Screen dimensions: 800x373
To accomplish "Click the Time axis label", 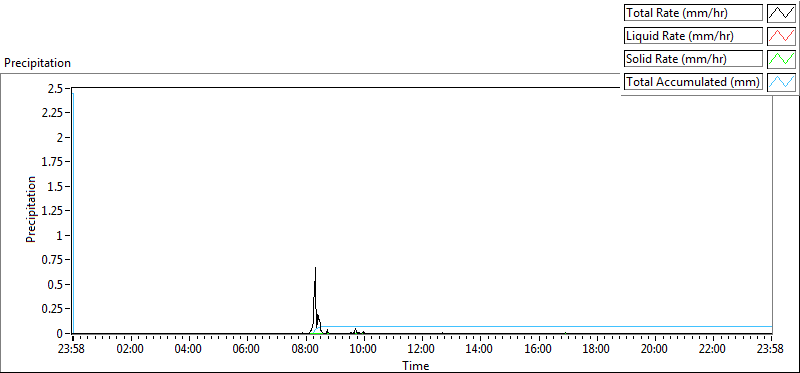I will coord(416,365).
